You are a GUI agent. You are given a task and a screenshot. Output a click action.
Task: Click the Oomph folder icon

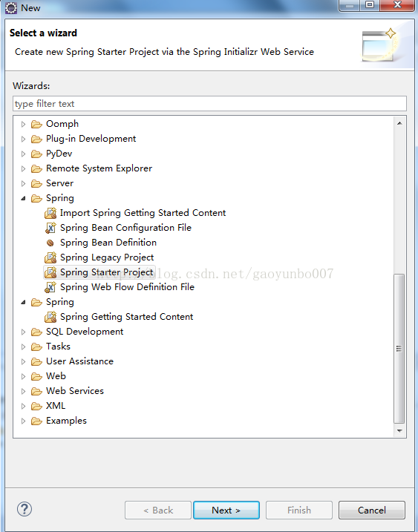pyautogui.click(x=36, y=124)
